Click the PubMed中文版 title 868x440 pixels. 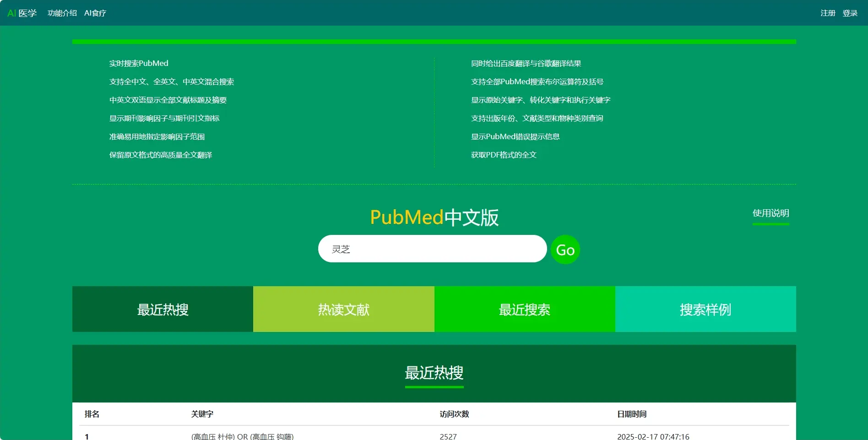[434, 218]
